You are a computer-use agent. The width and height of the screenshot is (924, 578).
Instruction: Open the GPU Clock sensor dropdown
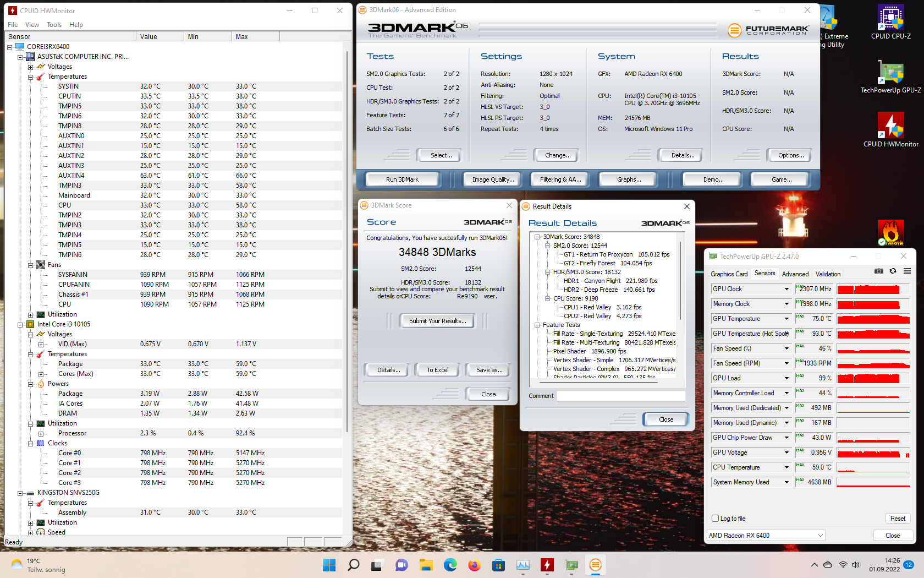point(787,289)
